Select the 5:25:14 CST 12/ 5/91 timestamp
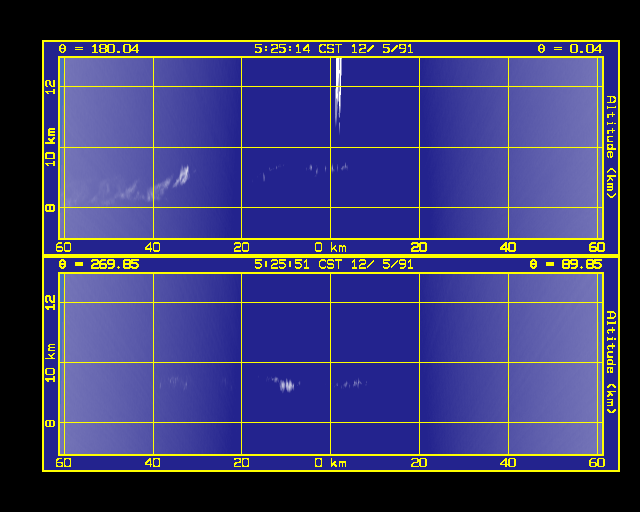The width and height of the screenshot is (640, 512). click(x=333, y=49)
